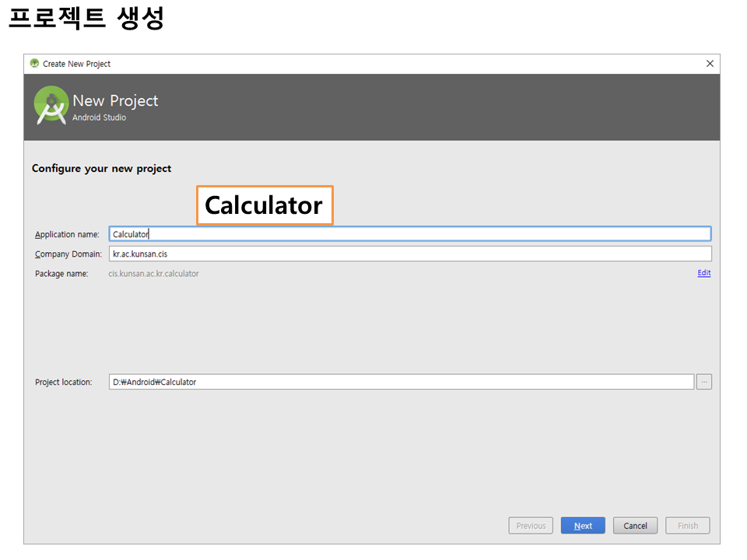Click the greyed-out Finish button
This screenshot has width=747, height=560.
coord(687,526)
